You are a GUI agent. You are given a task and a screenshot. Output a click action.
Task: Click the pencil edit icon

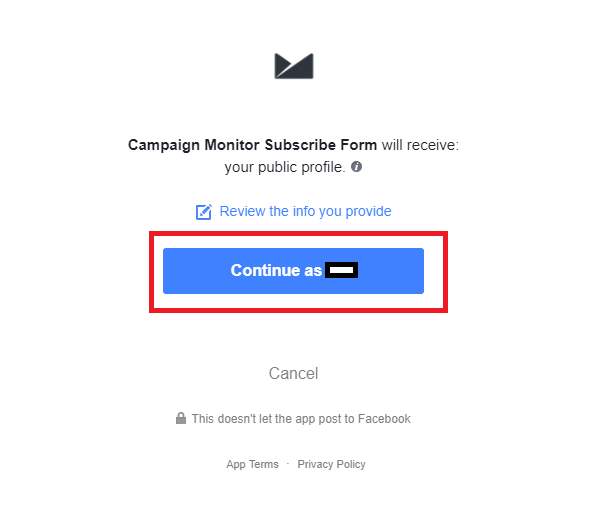(x=204, y=212)
